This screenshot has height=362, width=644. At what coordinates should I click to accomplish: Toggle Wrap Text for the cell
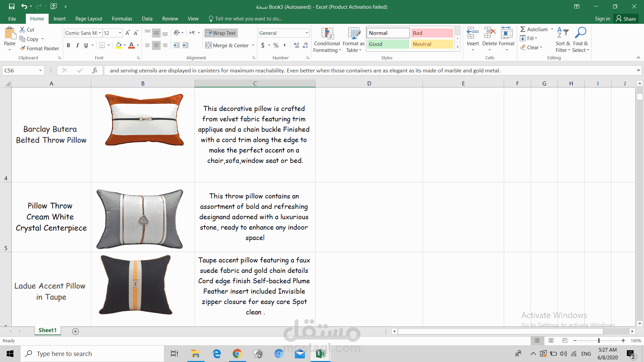[x=221, y=33]
